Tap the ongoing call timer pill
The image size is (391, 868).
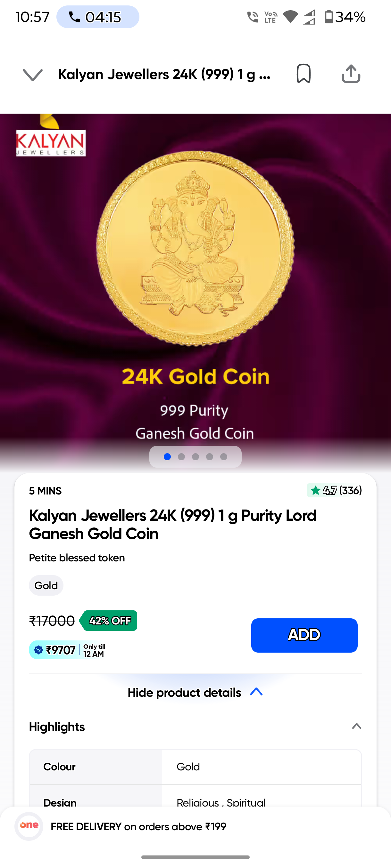click(98, 17)
